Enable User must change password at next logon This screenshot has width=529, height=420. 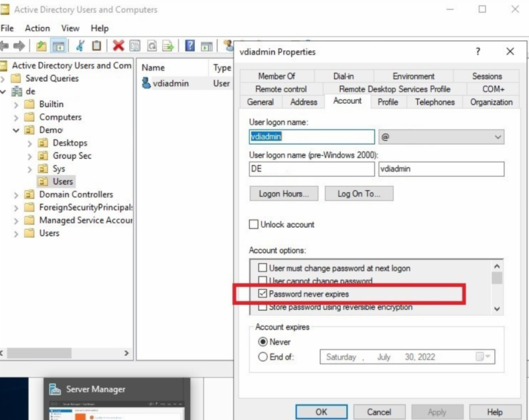click(263, 268)
